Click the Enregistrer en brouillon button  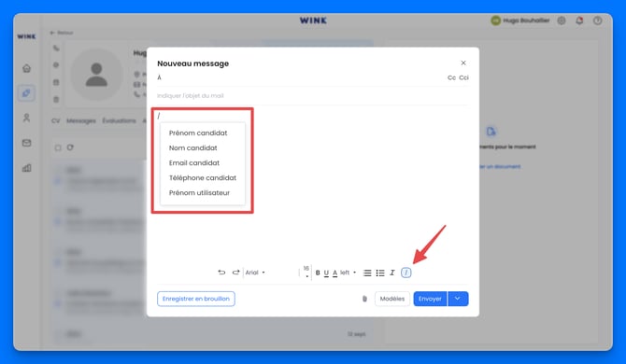coord(196,299)
